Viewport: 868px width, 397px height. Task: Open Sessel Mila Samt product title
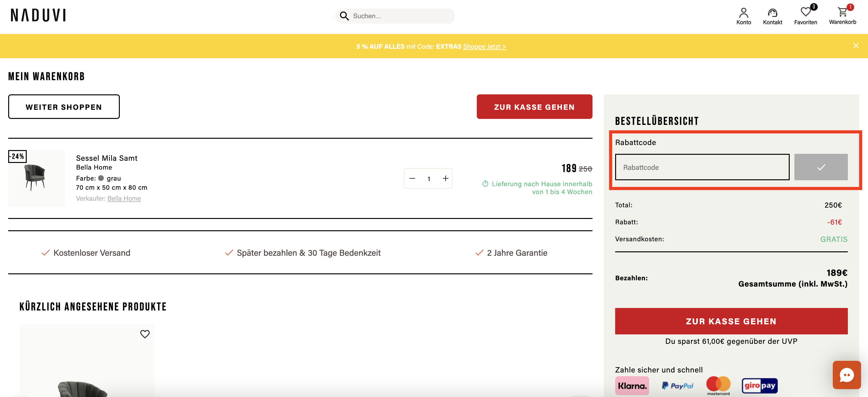(107, 158)
